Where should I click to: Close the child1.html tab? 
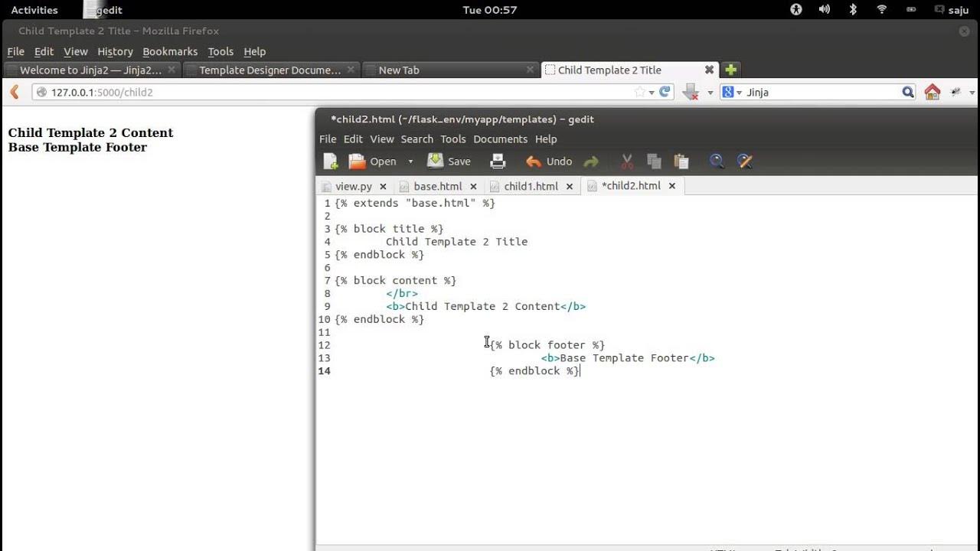pyautogui.click(x=569, y=186)
